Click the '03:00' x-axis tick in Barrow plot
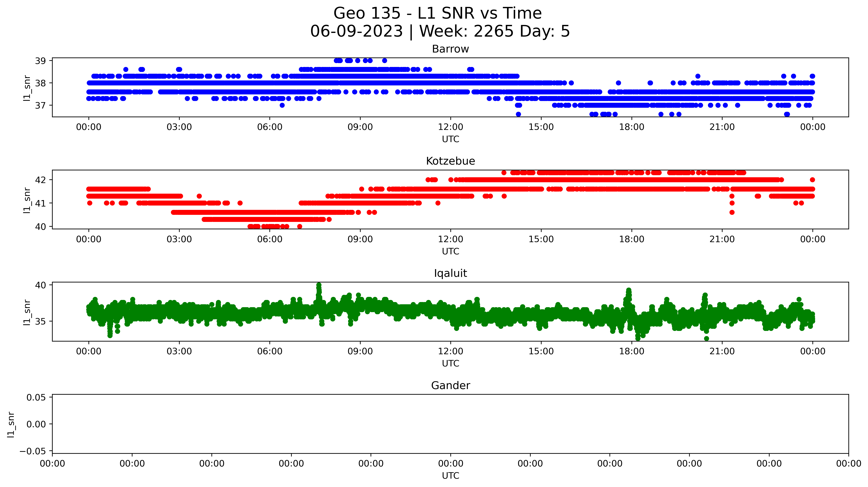The height and width of the screenshot is (487, 868). pos(179,127)
